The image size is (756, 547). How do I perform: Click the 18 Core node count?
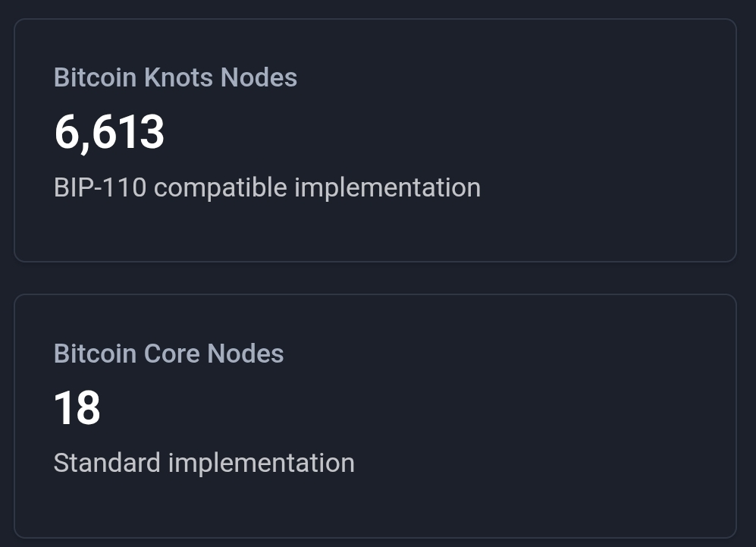click(77, 408)
